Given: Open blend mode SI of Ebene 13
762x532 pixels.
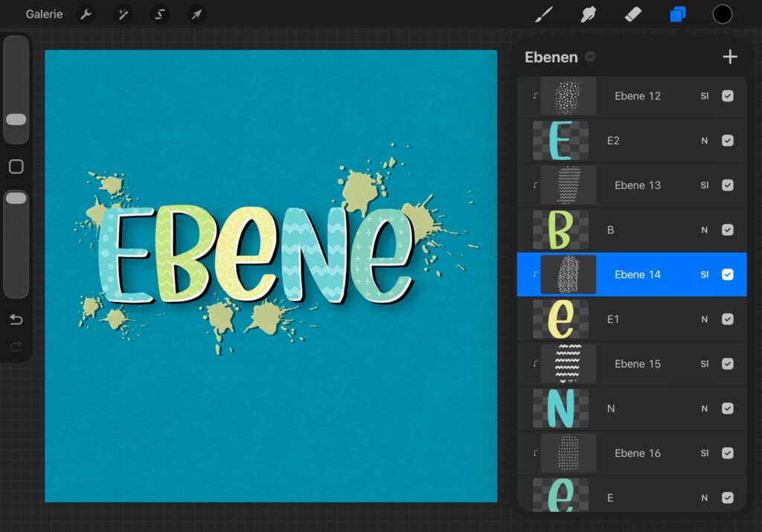Looking at the screenshot, I should pyautogui.click(x=705, y=185).
